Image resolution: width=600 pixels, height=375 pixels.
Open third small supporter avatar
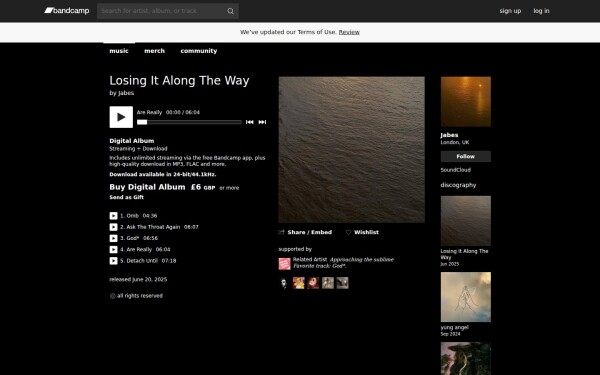313,283
